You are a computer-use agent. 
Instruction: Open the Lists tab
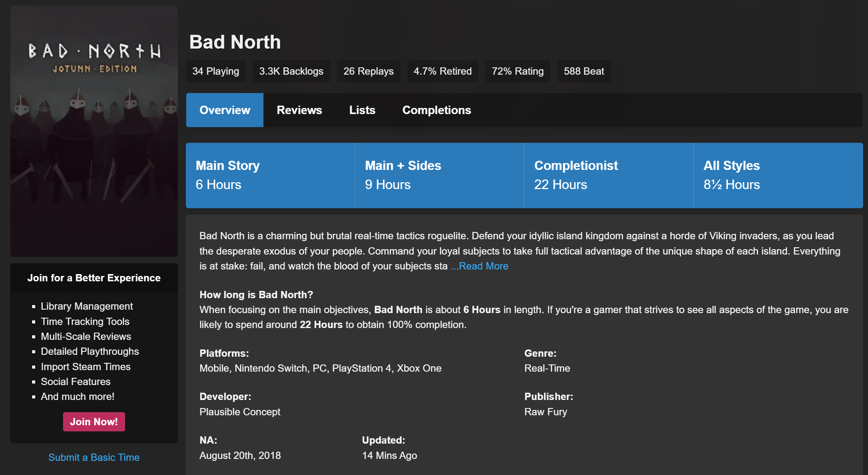(362, 110)
